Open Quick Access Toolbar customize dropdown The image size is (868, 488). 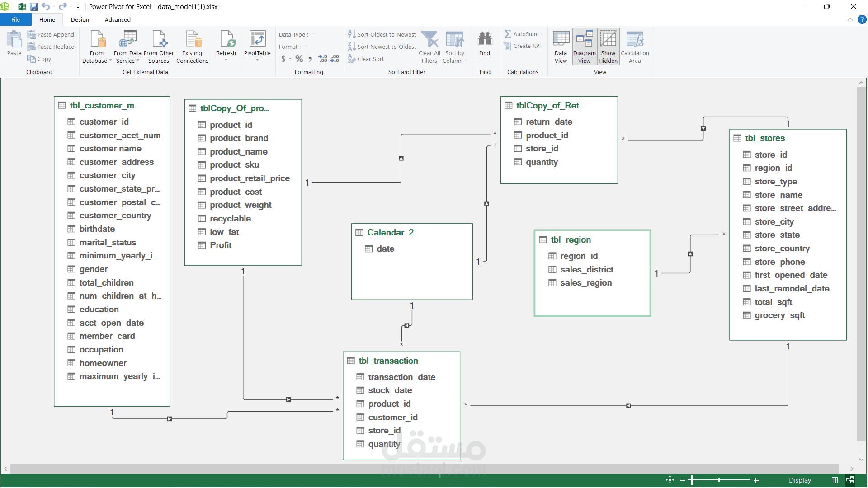tap(78, 7)
